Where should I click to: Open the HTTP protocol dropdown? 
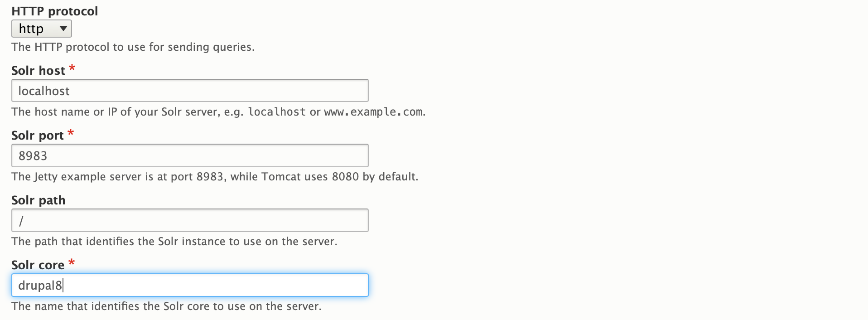(41, 29)
